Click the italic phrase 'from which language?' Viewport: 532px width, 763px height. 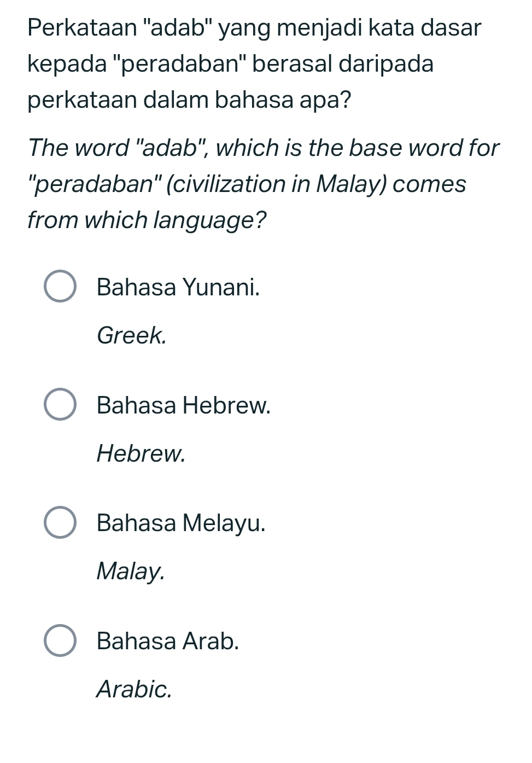point(147,220)
